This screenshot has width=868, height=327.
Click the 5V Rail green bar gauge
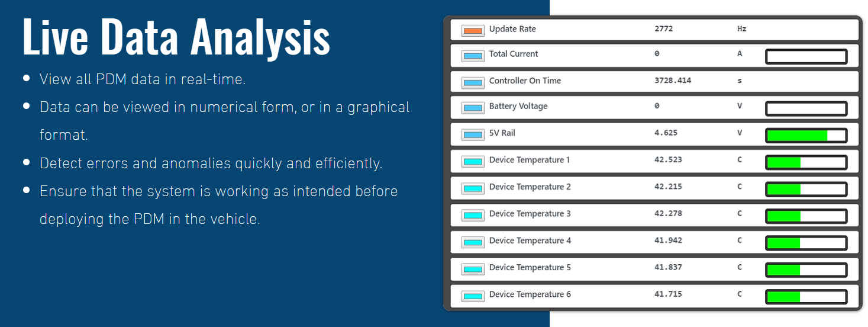pos(806,136)
